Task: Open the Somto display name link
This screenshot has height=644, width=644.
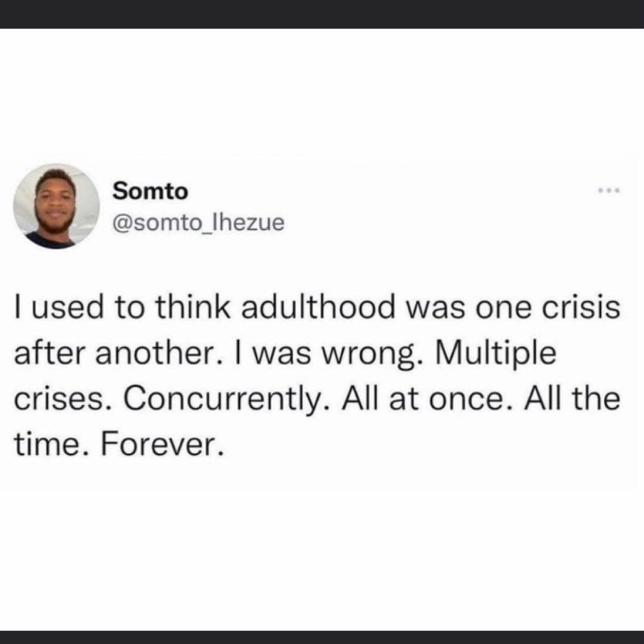Action: click(150, 191)
